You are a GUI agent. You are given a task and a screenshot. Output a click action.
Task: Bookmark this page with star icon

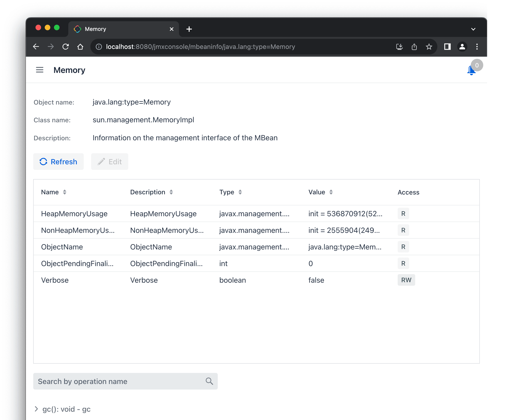coord(429,46)
